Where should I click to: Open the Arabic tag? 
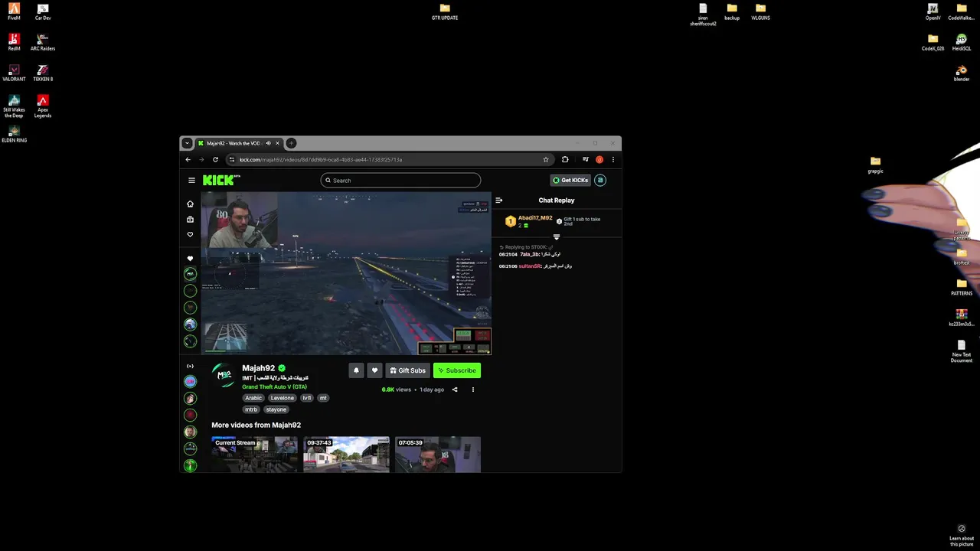(253, 398)
